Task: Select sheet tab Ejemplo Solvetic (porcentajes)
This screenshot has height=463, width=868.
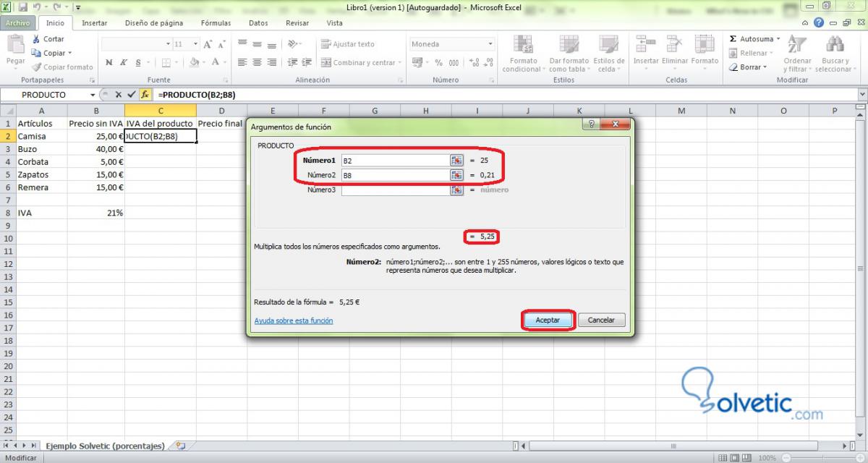Action: pyautogui.click(x=105, y=446)
